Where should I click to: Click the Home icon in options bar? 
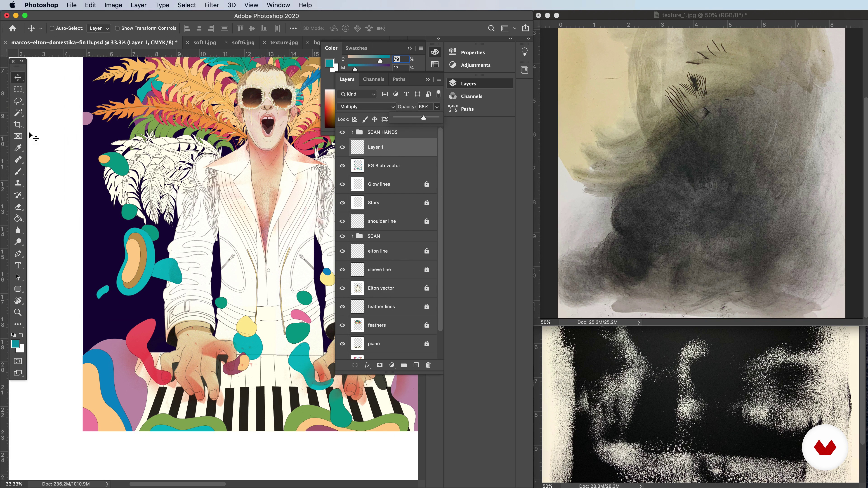pos(13,28)
